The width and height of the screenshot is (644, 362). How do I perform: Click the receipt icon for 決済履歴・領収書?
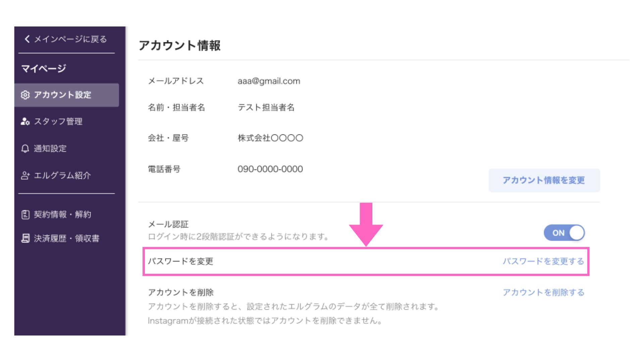pyautogui.click(x=25, y=238)
